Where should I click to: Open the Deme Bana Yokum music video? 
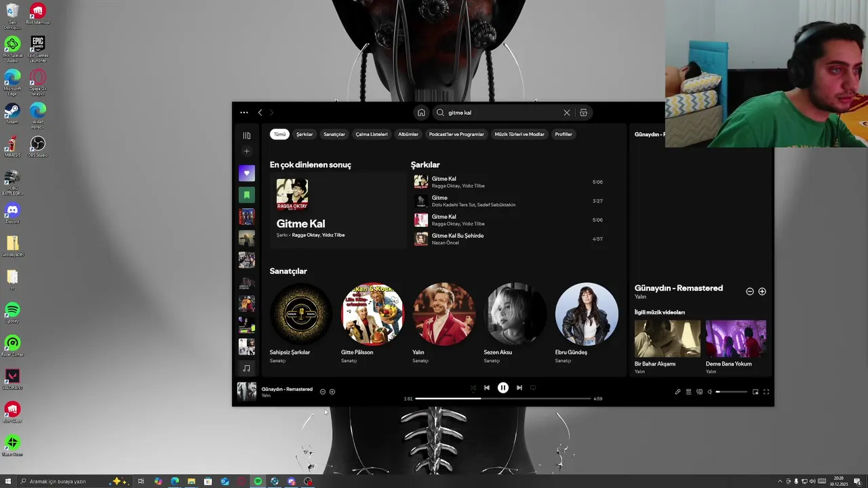[736, 346]
